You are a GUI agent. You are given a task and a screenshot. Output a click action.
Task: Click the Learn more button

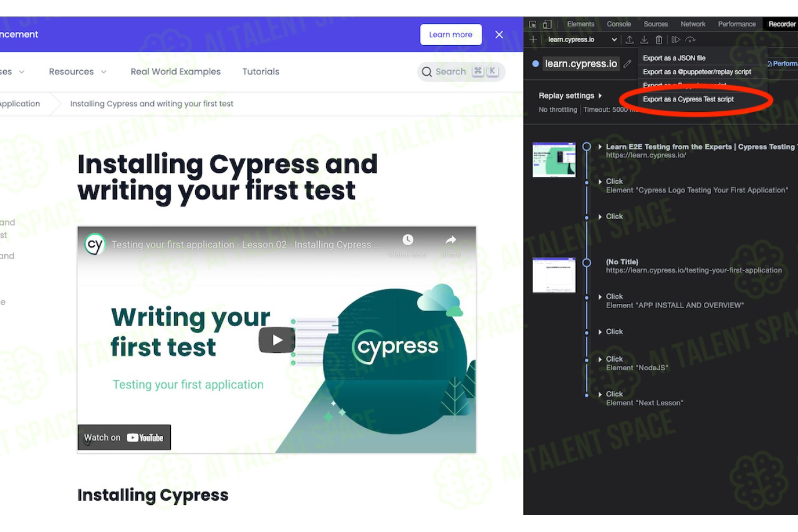pos(451,35)
